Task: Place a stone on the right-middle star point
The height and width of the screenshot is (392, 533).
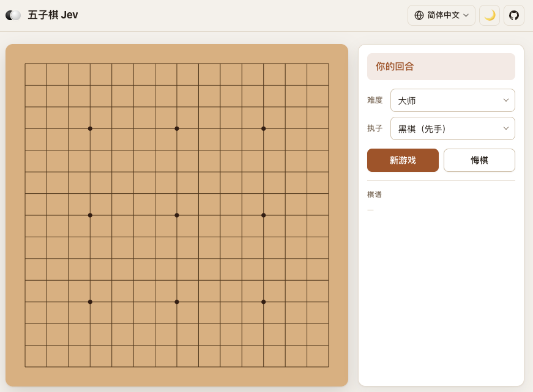Action: tap(264, 215)
